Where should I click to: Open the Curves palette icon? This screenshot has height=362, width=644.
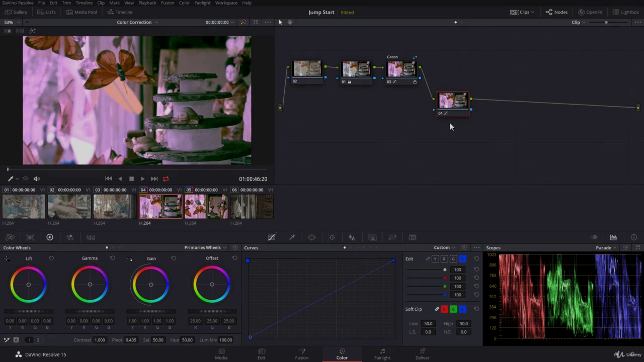pos(272,237)
